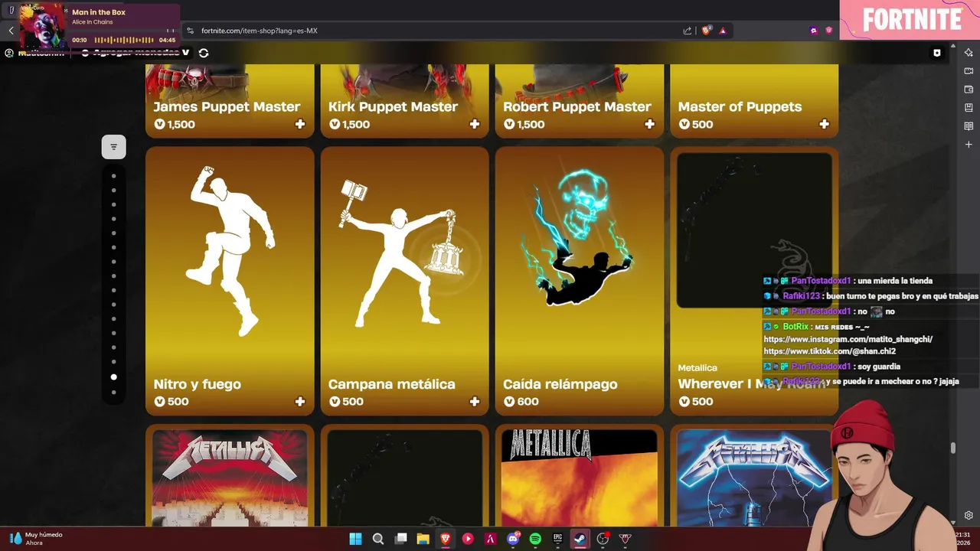Screen dimensions: 980x551
Task: Open the Brave Wallet sidebar icon
Action: (x=969, y=90)
